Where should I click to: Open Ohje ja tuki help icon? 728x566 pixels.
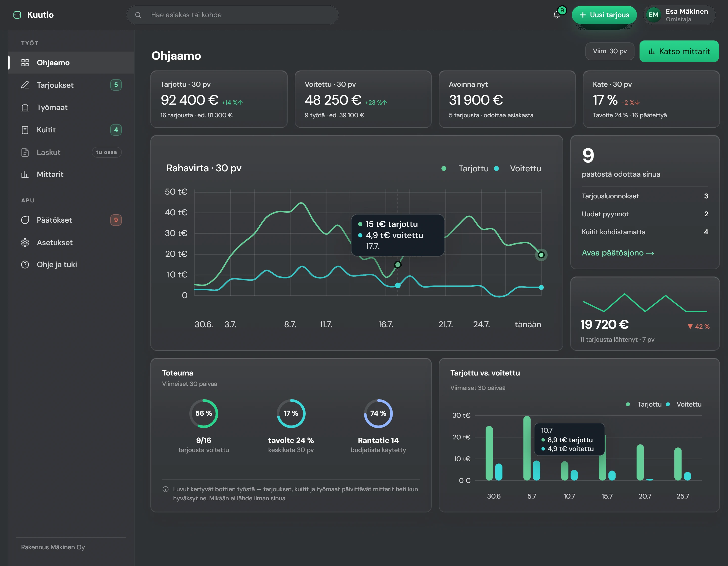coord(25,265)
